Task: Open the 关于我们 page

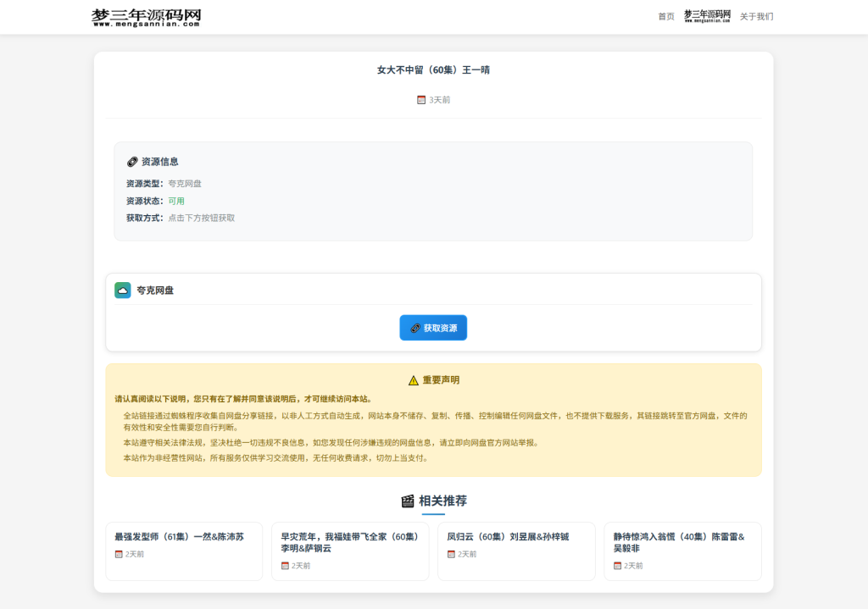Action: pos(756,17)
